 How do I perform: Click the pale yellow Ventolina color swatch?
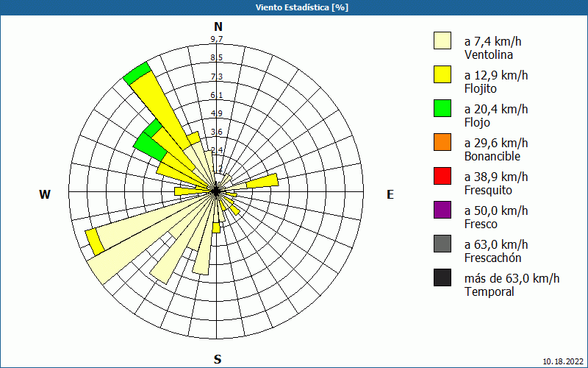(442, 40)
